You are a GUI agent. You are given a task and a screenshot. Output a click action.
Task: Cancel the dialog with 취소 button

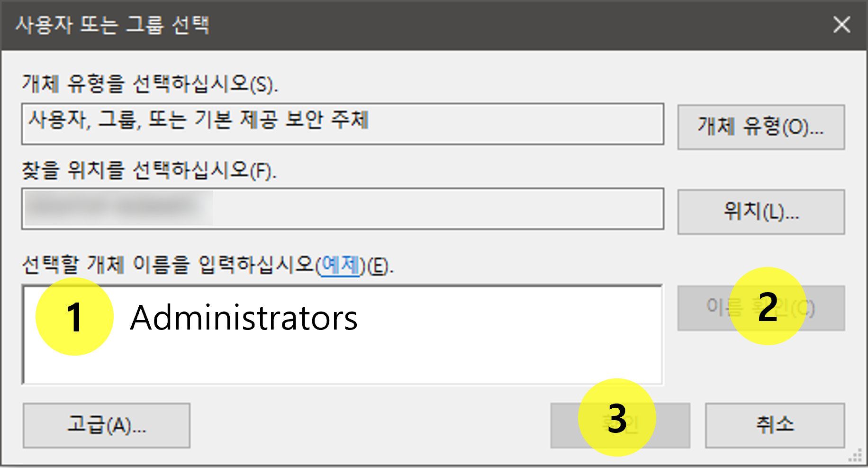point(775,425)
